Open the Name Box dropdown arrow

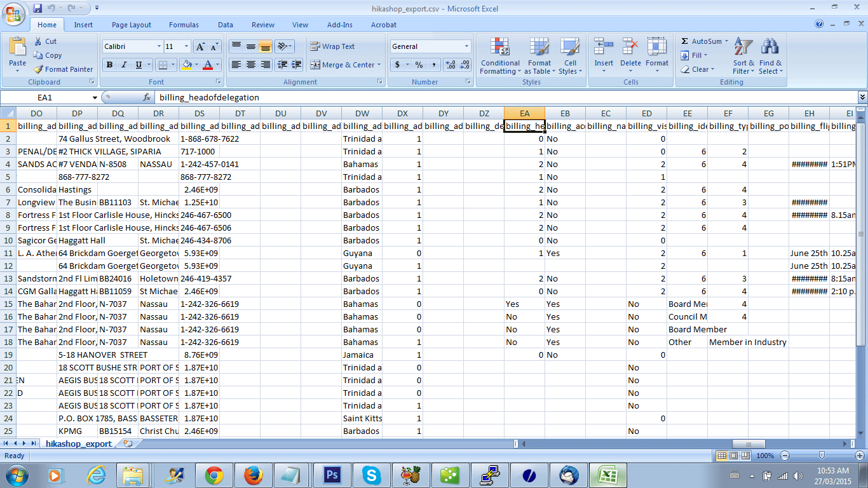click(95, 98)
